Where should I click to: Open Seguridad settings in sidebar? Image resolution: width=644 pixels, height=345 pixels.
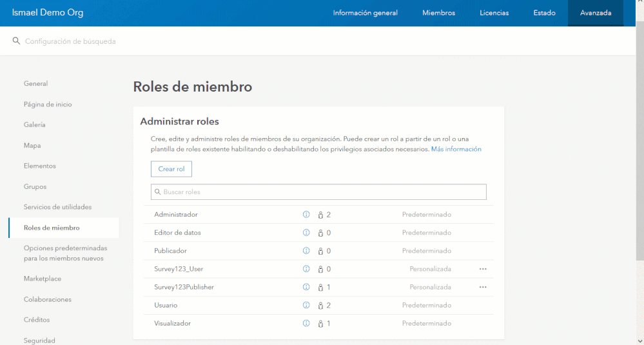pos(39,340)
